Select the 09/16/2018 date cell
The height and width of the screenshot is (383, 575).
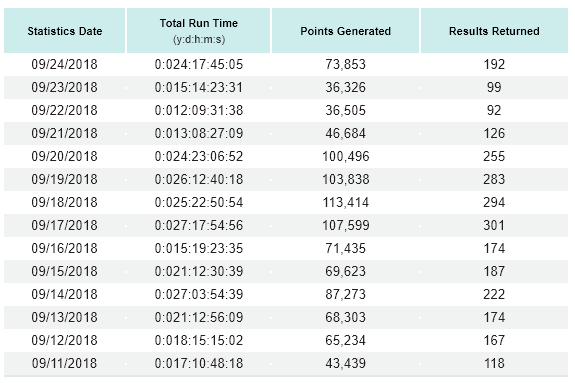65,248
